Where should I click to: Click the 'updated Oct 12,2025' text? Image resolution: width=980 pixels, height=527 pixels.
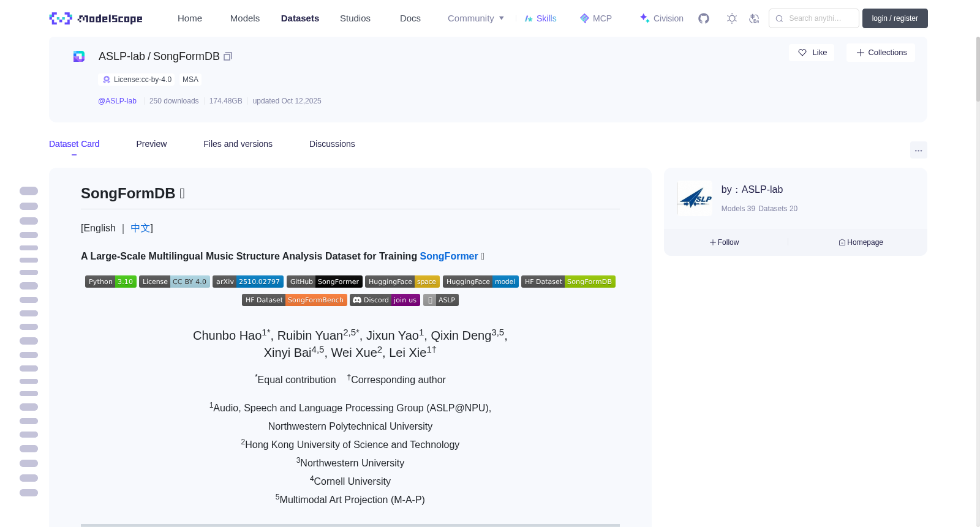[287, 101]
